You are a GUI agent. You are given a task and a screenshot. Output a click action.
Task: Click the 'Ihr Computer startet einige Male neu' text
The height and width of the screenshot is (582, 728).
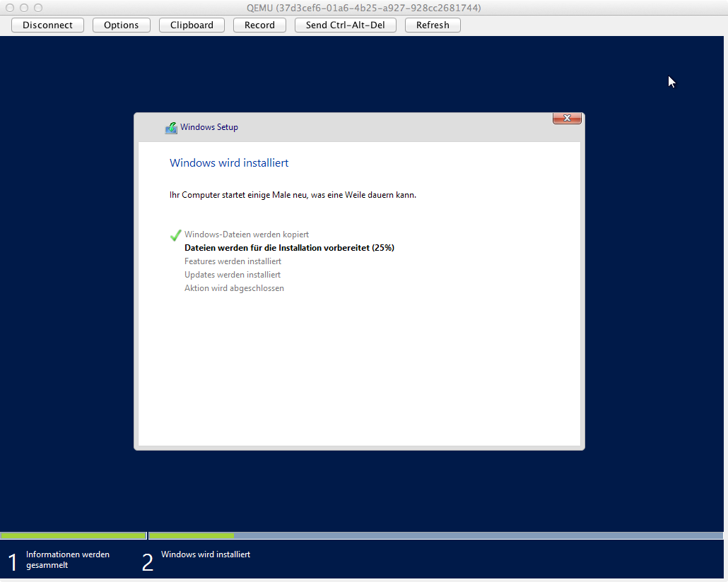293,195
